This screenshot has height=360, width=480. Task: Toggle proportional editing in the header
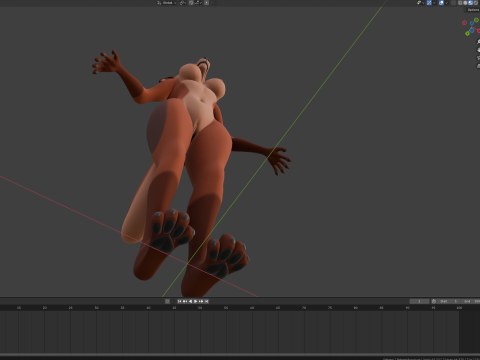(206, 3)
